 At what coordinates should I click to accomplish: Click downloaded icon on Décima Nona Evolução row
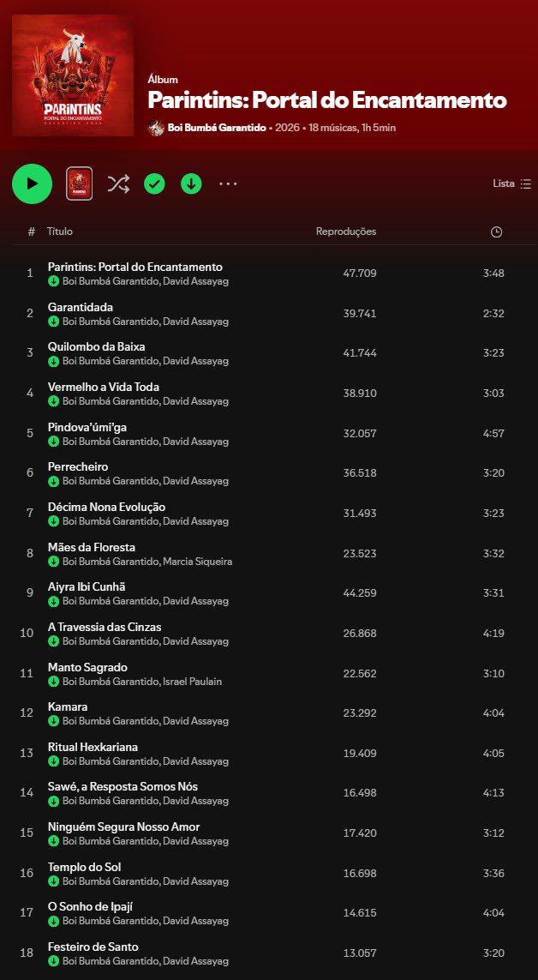coord(54,521)
